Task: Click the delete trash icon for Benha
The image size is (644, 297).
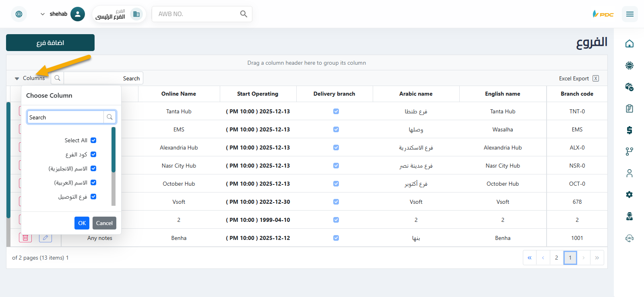Action: (25, 238)
